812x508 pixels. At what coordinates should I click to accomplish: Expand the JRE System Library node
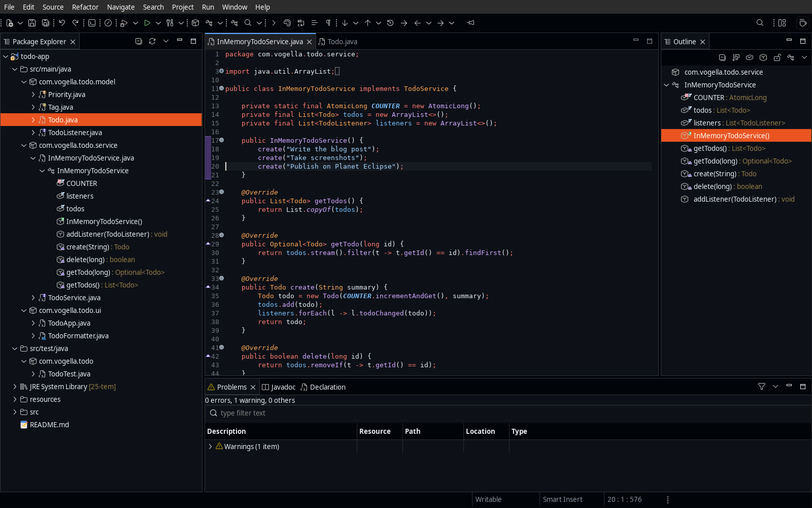[x=15, y=387]
